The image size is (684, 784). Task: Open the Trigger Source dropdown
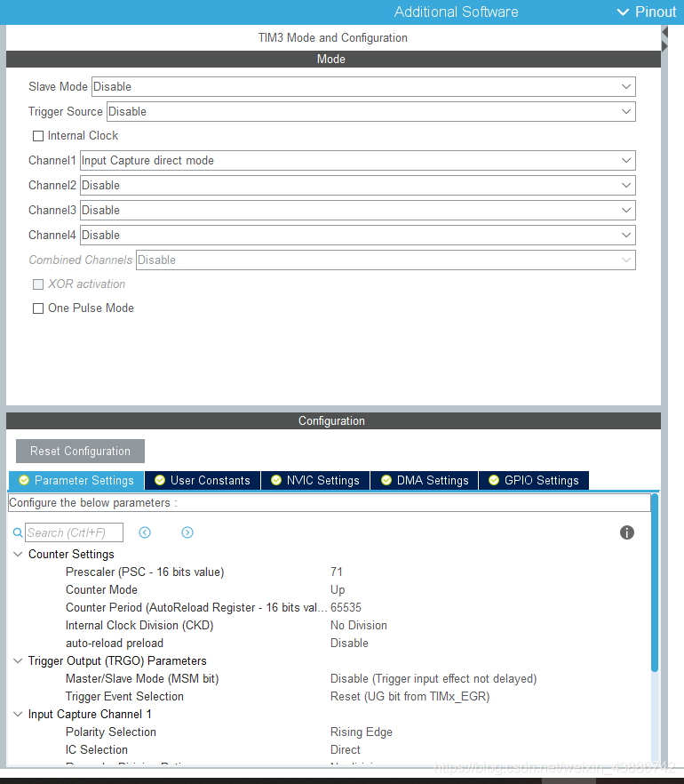(x=371, y=111)
